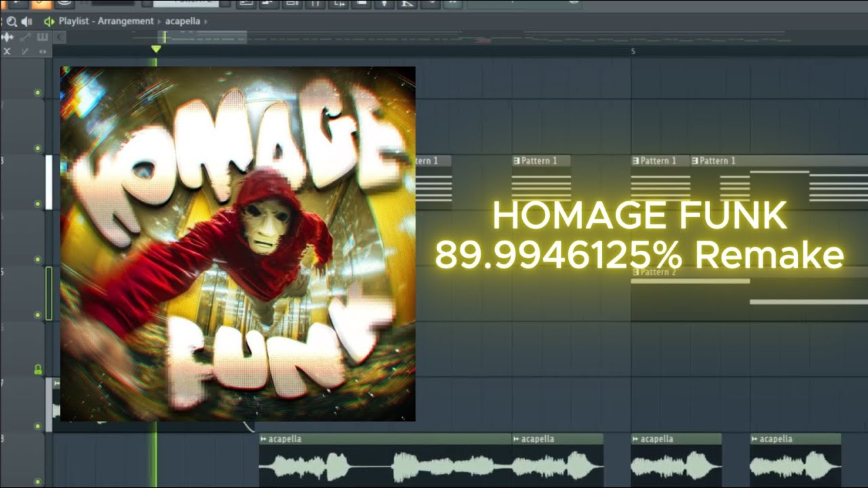Click the piano keys icon in playlist toolbar
Image resolution: width=868 pixels, height=488 pixels.
tap(42, 37)
